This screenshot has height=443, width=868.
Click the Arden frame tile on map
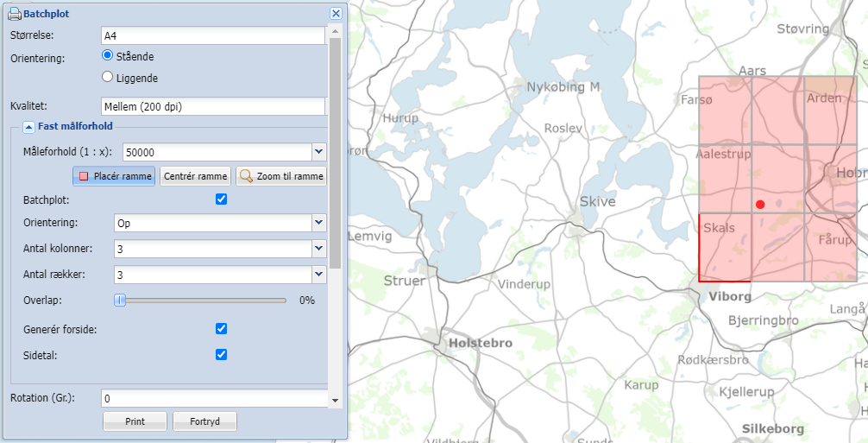[x=830, y=111]
